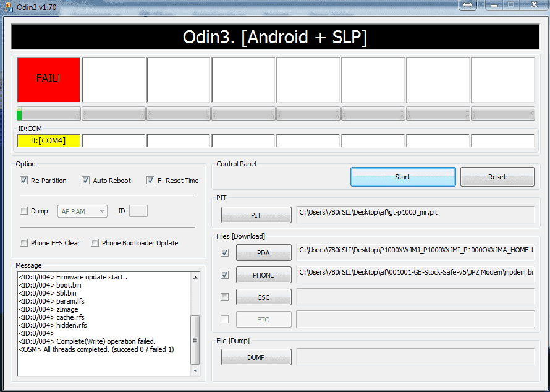
Task: Click the File Dump path field
Action: click(415, 357)
